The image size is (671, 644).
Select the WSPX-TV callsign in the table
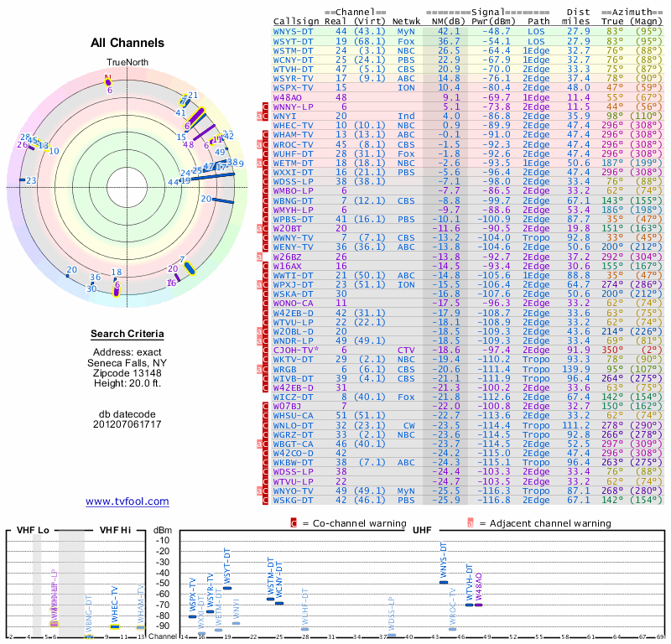(293, 88)
